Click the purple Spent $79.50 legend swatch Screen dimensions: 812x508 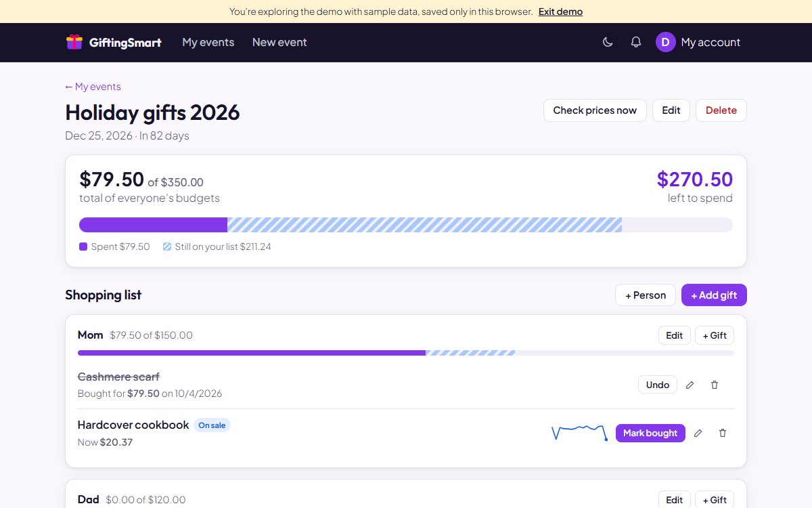[x=83, y=247]
